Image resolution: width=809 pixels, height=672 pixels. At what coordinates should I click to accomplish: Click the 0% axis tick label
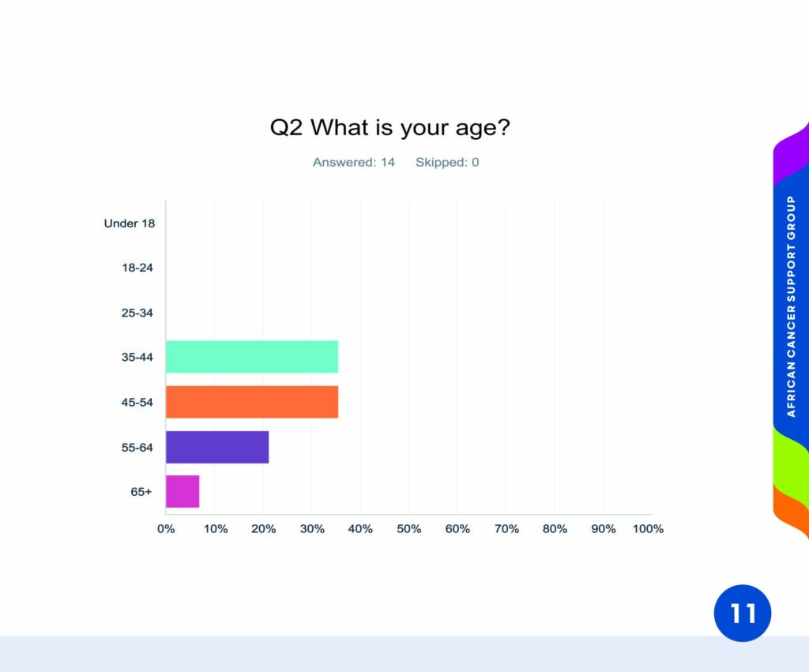(x=166, y=528)
